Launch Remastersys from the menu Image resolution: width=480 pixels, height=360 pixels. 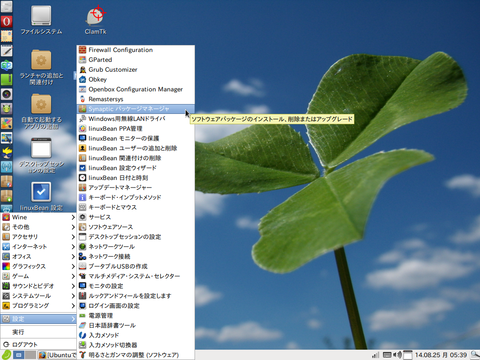136,99
